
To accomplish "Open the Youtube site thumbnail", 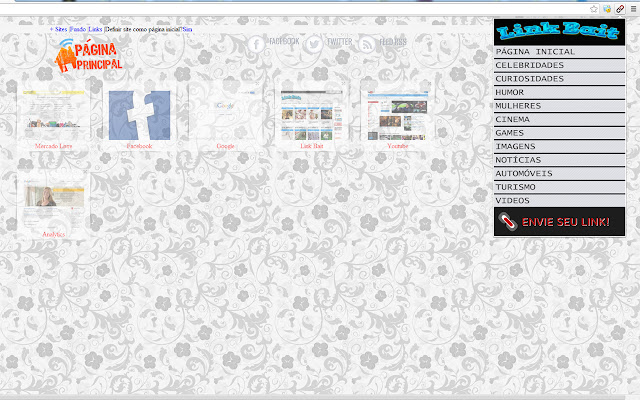I will (x=397, y=115).
